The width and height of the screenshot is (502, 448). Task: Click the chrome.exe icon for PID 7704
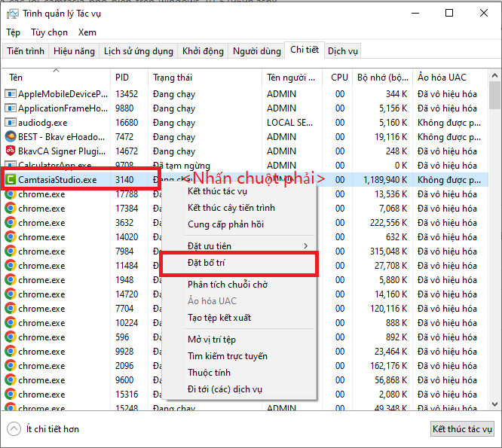11,308
